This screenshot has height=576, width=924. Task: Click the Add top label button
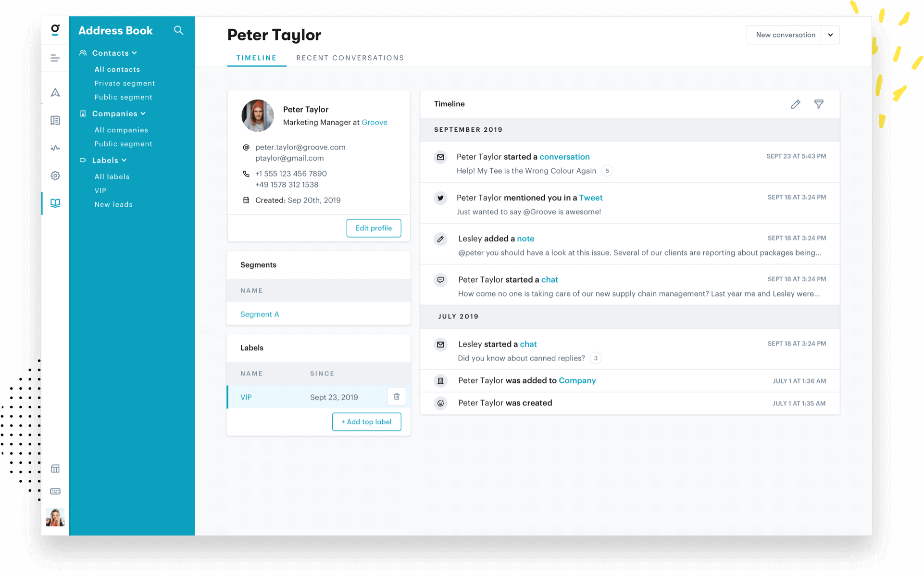tap(366, 421)
